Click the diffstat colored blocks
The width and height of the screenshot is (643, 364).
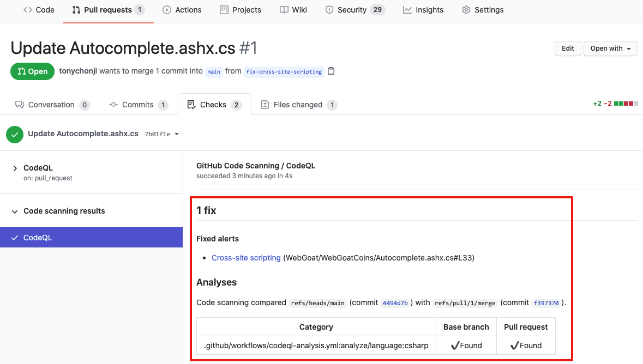[x=626, y=104]
